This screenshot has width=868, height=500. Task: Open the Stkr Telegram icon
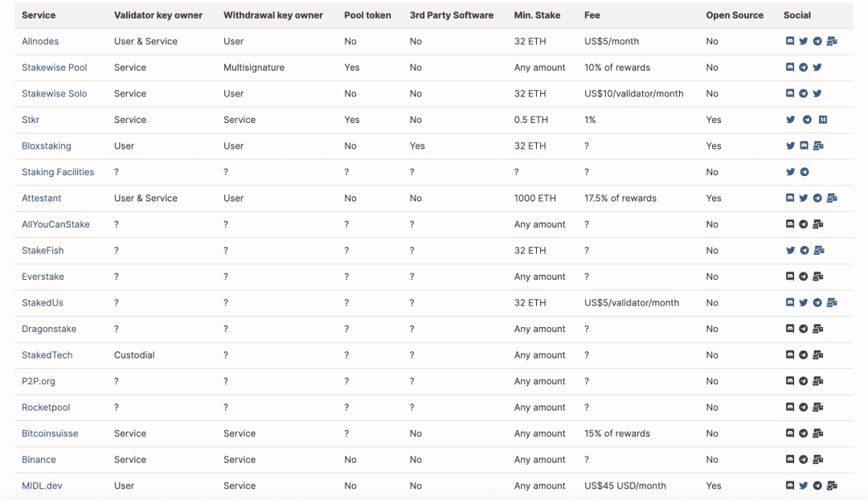click(807, 120)
